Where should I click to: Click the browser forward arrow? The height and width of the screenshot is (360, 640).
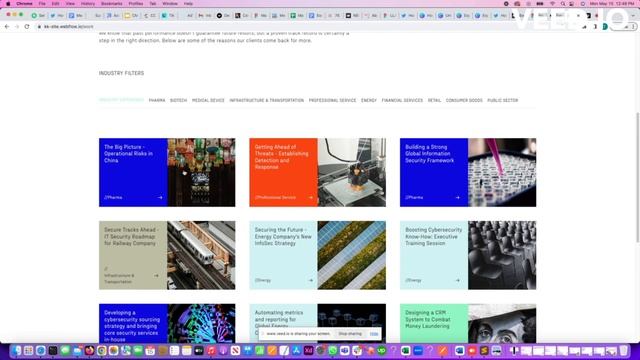coord(17,27)
